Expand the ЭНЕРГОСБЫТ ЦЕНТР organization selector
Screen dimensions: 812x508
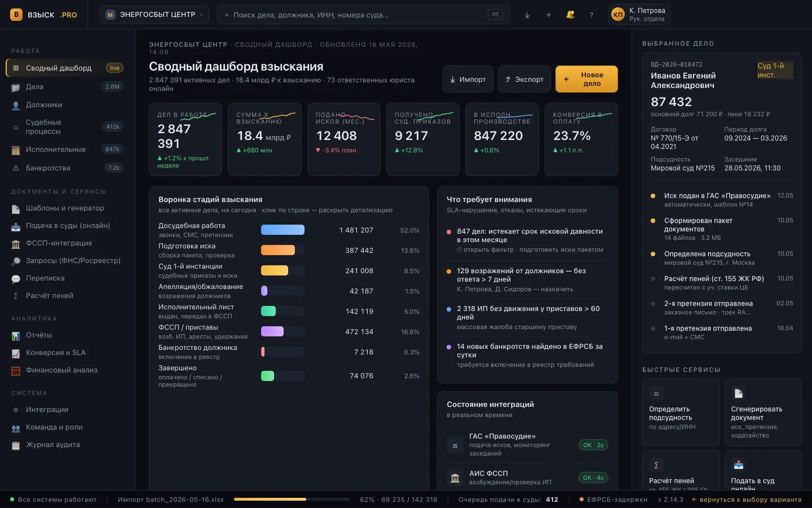pos(154,15)
